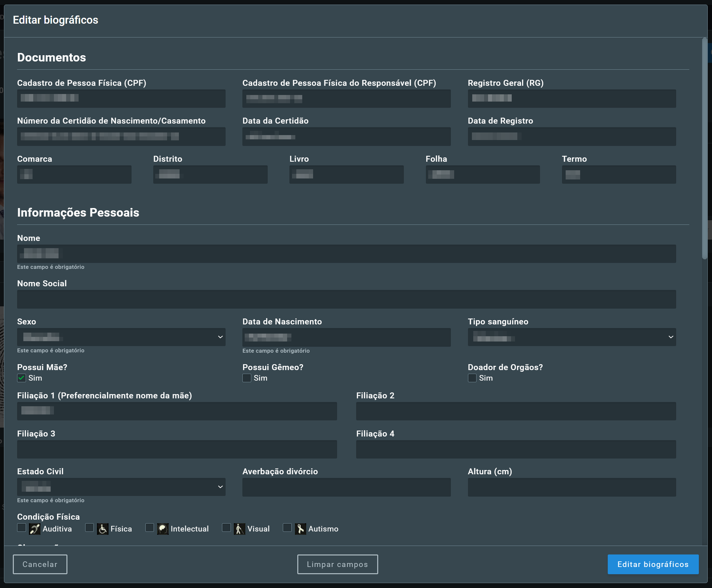Click the Nome Social input field
Image resolution: width=712 pixels, height=588 pixels.
[x=347, y=299]
